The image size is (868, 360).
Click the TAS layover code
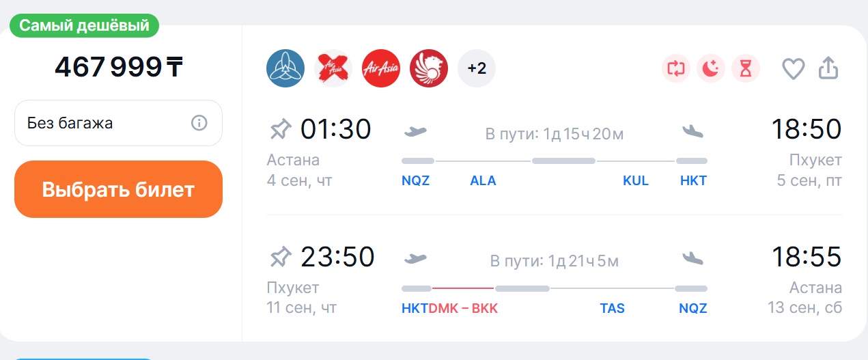tap(612, 308)
